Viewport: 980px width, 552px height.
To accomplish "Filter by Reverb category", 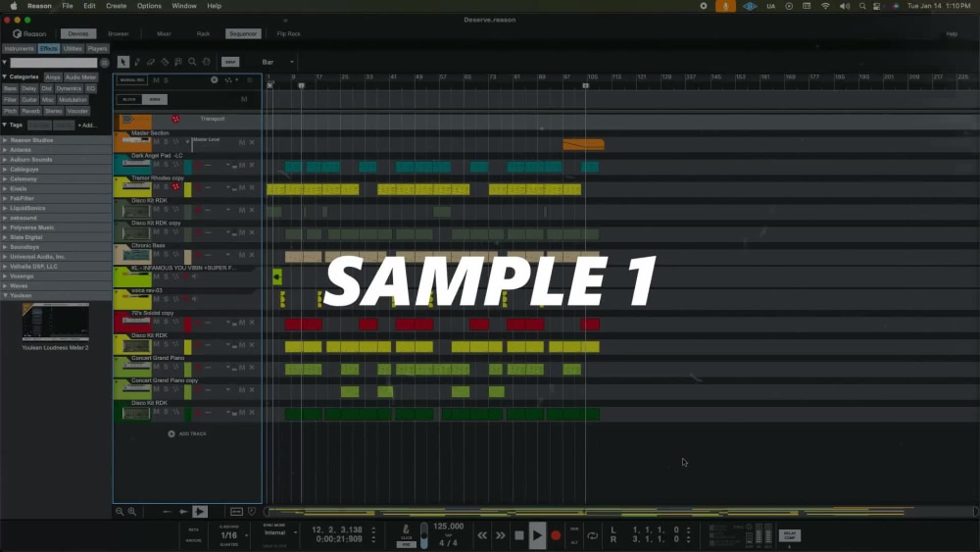I will (30, 111).
